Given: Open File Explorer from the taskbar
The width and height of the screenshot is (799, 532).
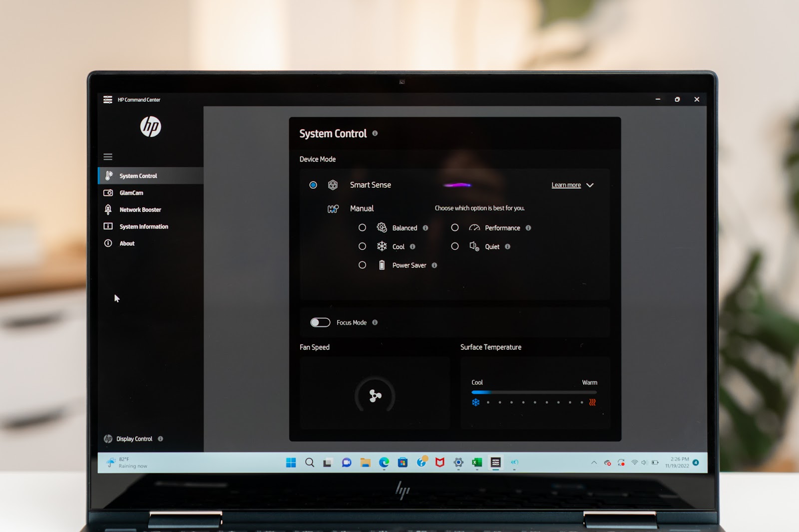Looking at the screenshot, I should point(365,463).
